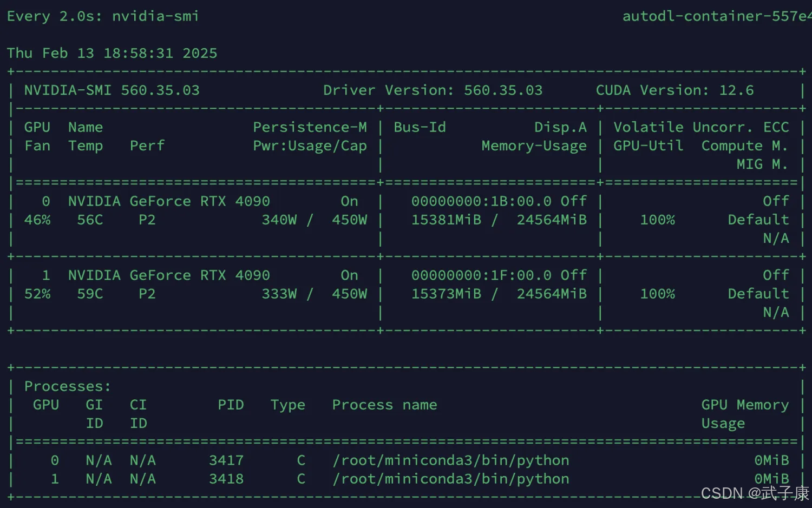Click GPU 0 power usage '340W'
Viewport: 812px width, 508px height.
point(279,220)
